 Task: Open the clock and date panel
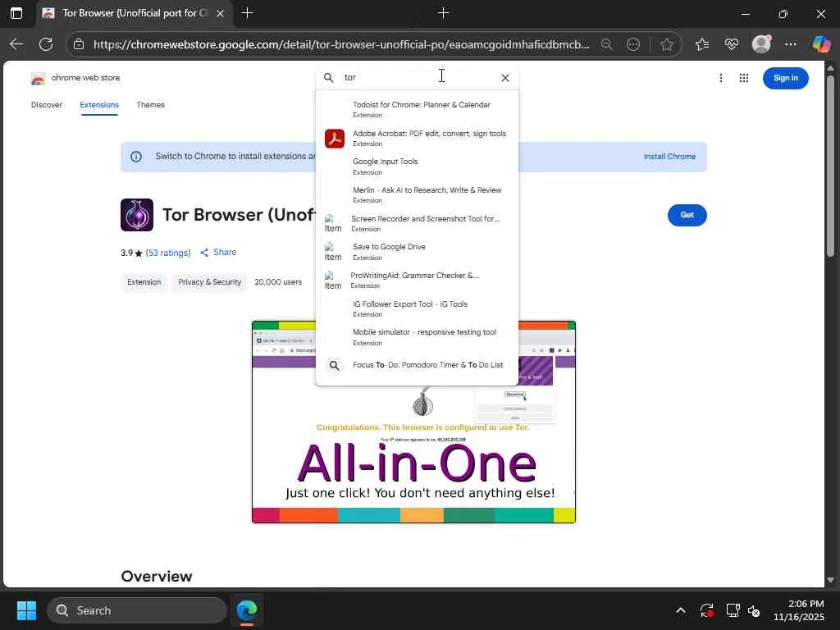tap(799, 610)
